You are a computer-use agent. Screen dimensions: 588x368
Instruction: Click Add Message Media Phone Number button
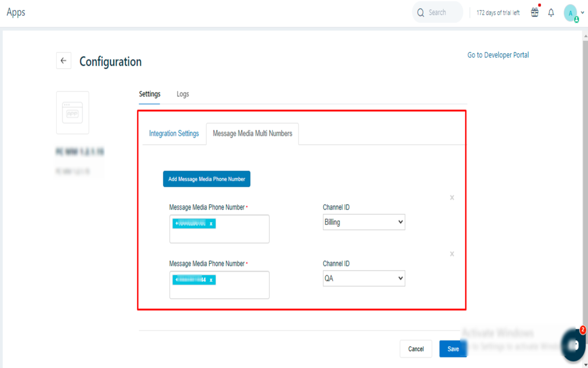coord(207,179)
